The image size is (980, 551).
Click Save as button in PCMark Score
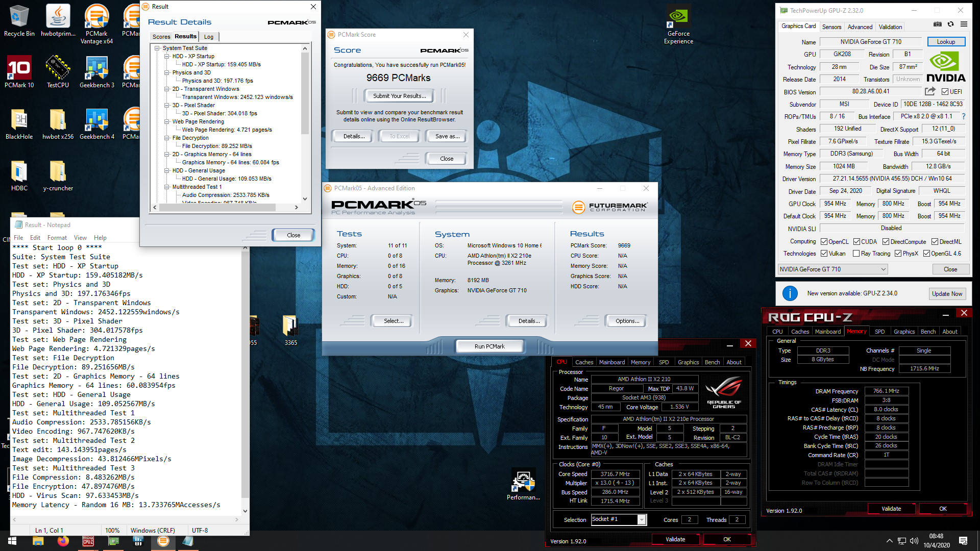(447, 136)
